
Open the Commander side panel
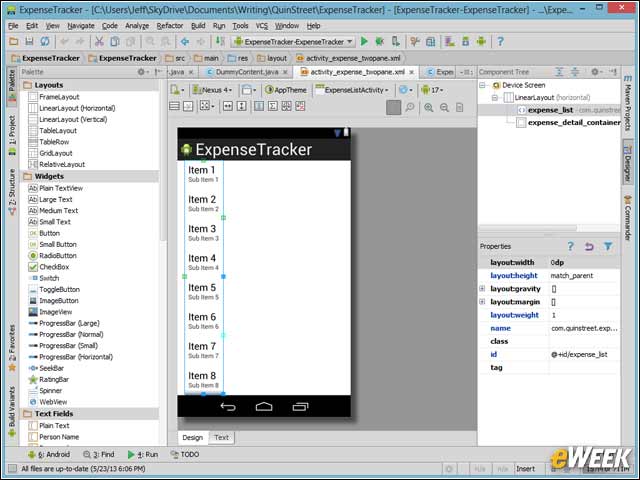(x=628, y=218)
